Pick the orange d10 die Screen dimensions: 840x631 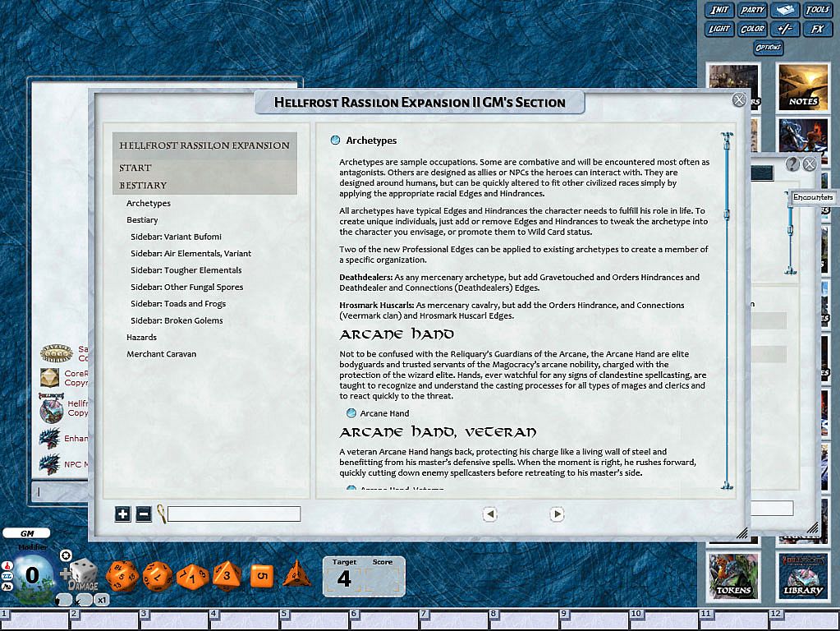point(192,577)
